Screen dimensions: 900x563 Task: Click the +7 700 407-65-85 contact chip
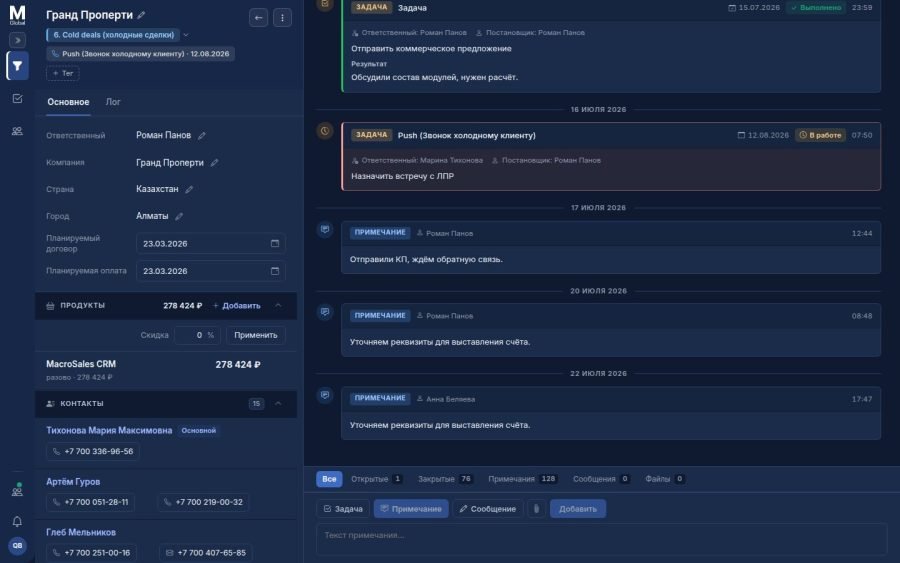(x=205, y=553)
